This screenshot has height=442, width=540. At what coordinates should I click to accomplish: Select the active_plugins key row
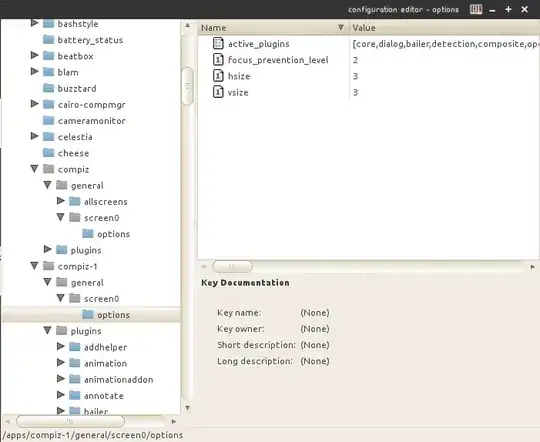(x=368, y=44)
